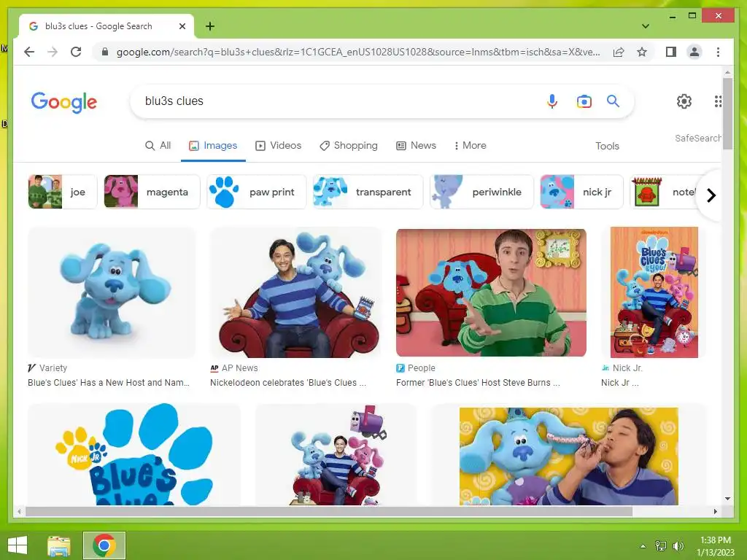Click the scroll right arrow
The width and height of the screenshot is (747, 560).
pyautogui.click(x=715, y=511)
